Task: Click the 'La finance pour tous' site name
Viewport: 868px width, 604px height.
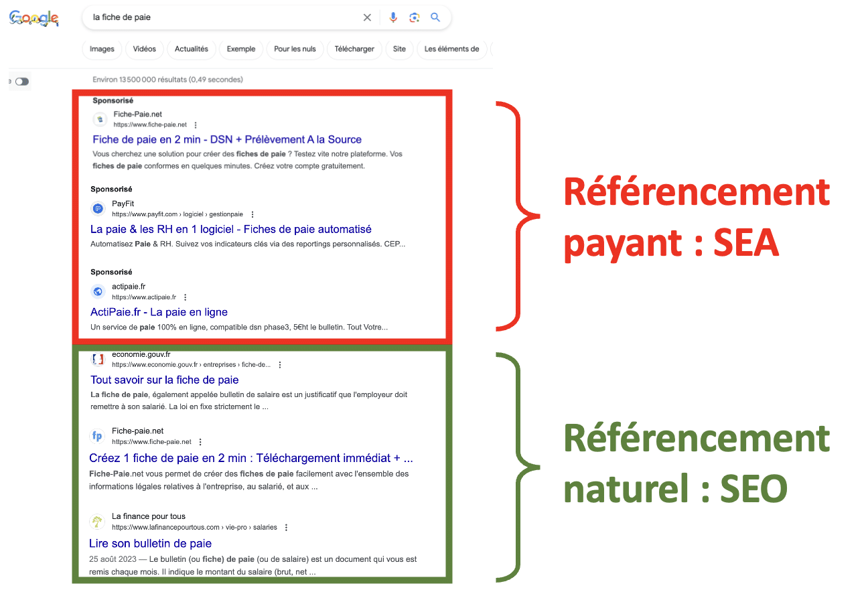Action: (149, 516)
